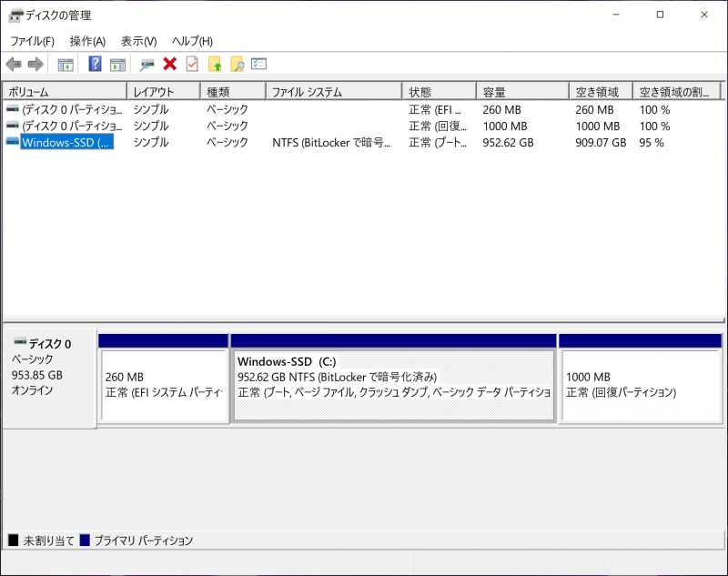Click the folder with up-arrow toolbar icon

pyautogui.click(x=217, y=64)
